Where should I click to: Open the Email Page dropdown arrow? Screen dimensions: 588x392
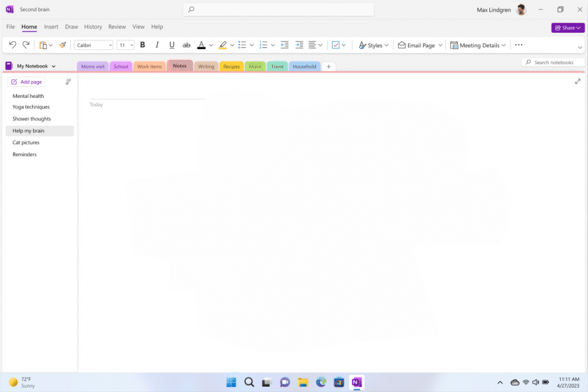click(x=440, y=45)
